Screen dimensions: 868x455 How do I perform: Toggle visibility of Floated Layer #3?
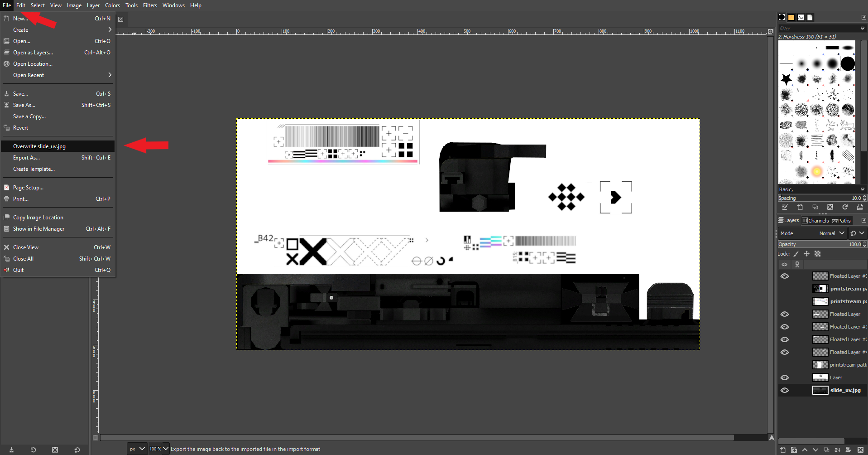(785, 276)
